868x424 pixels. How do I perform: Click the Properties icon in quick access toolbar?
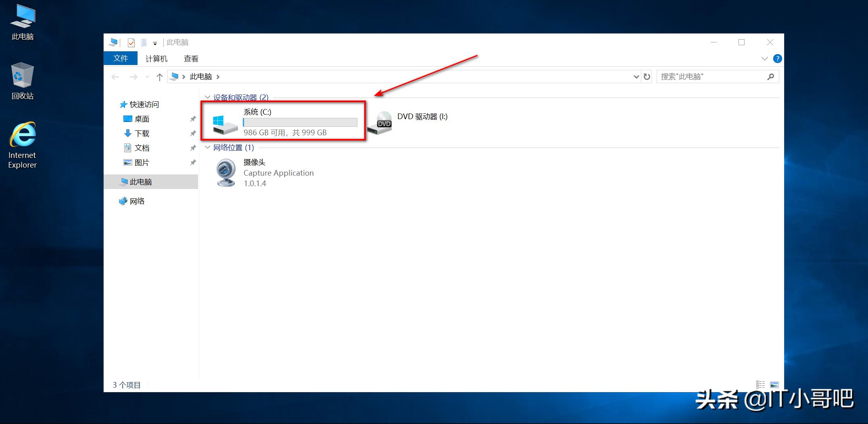[x=131, y=42]
